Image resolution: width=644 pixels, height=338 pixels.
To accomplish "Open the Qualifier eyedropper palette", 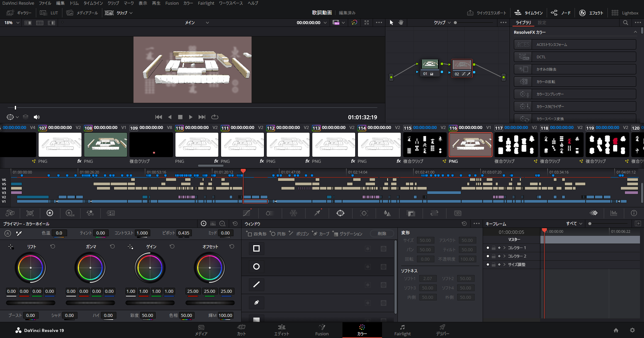I will [x=317, y=213].
